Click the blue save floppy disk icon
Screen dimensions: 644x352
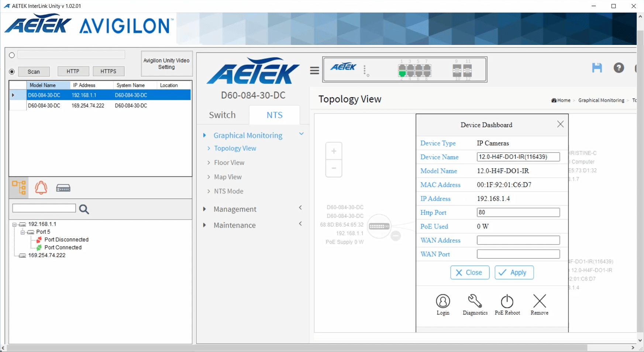point(597,68)
